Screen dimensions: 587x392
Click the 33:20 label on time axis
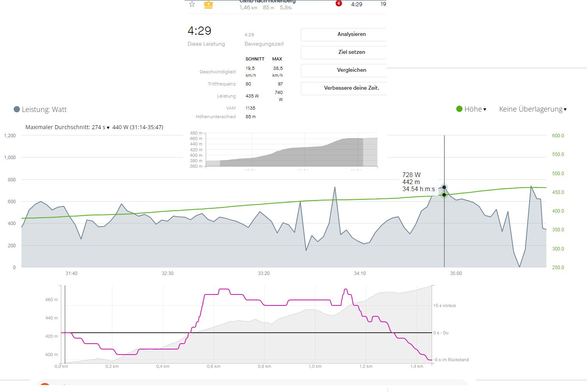[x=264, y=273]
